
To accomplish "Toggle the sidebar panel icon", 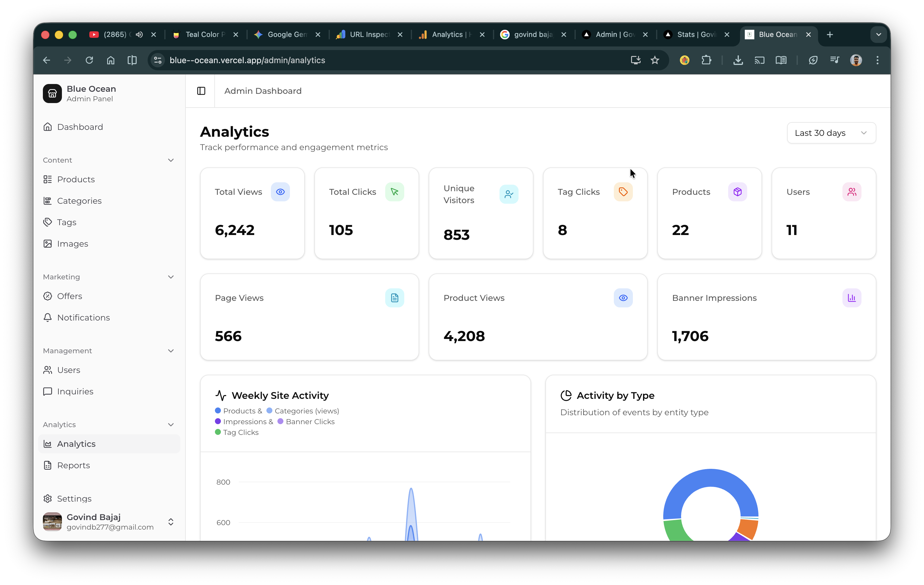I will point(201,91).
